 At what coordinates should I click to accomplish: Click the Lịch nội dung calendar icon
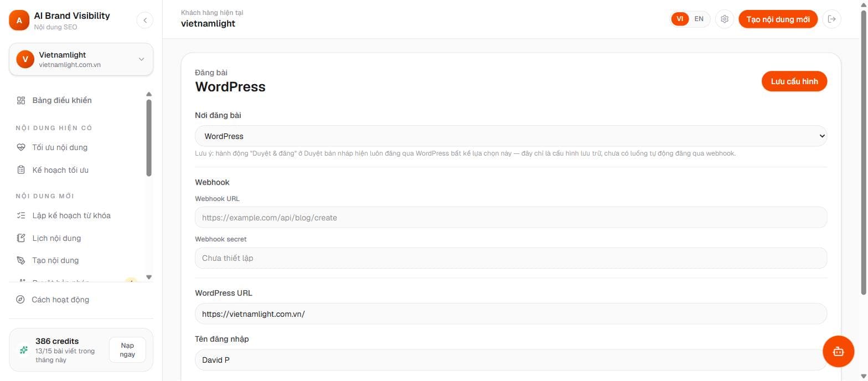[x=21, y=238]
